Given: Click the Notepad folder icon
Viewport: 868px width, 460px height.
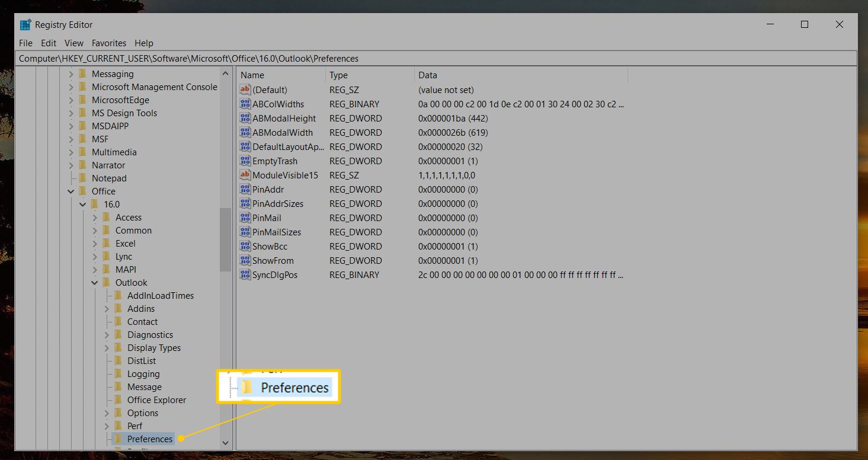Looking at the screenshot, I should coord(82,178).
